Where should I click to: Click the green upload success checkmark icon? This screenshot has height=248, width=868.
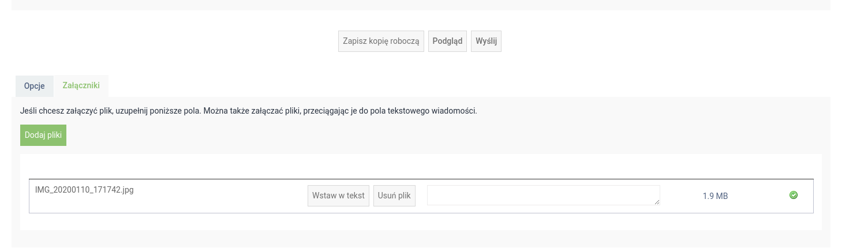click(x=794, y=196)
